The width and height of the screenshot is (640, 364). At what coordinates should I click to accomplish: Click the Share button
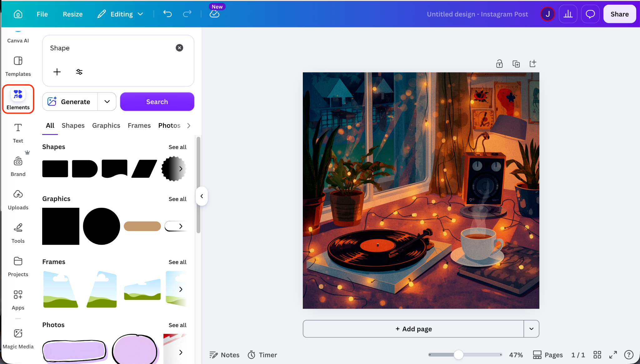pyautogui.click(x=619, y=14)
